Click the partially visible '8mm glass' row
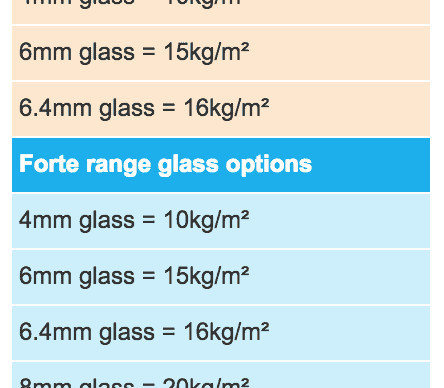 (x=221, y=375)
